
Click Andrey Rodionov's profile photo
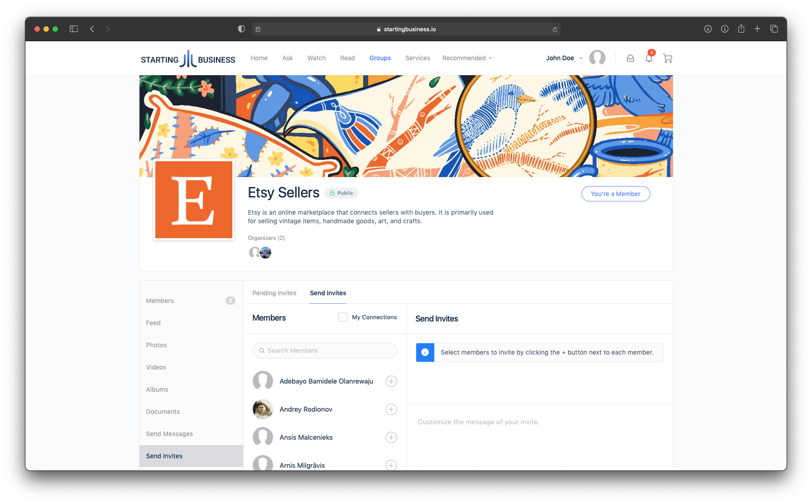pos(263,409)
